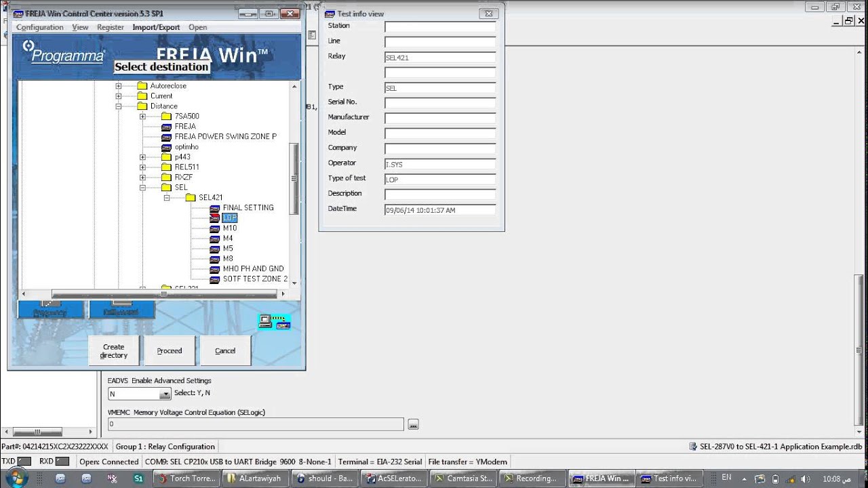Click the Test info view taskbar button

point(669,479)
